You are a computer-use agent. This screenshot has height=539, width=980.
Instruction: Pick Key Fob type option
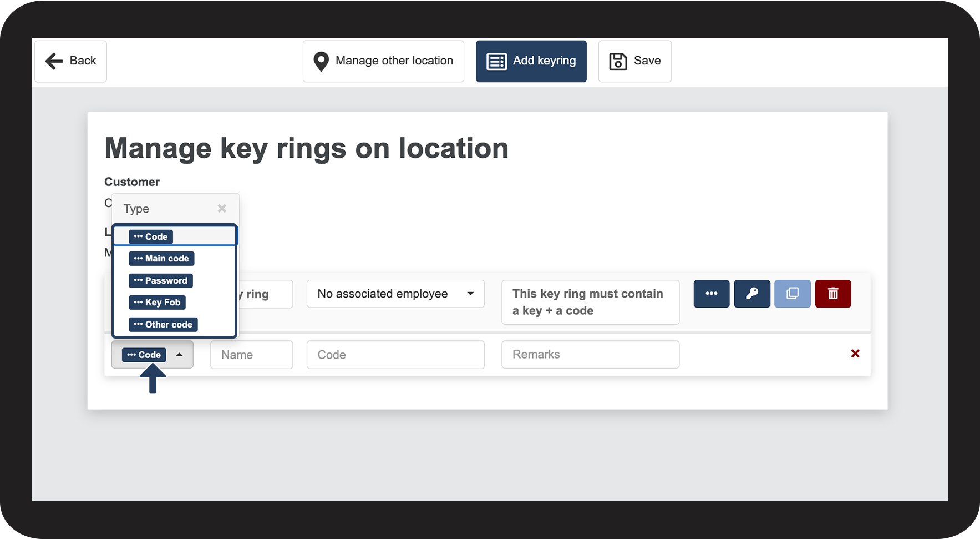tap(157, 303)
